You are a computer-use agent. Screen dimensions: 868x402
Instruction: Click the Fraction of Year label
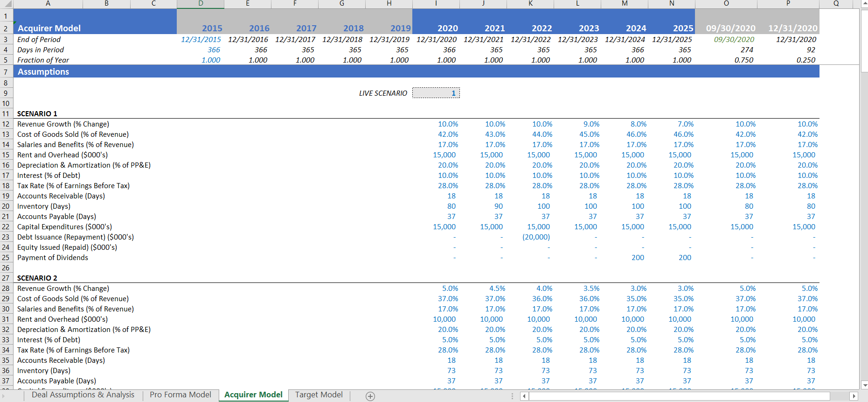tap(43, 60)
